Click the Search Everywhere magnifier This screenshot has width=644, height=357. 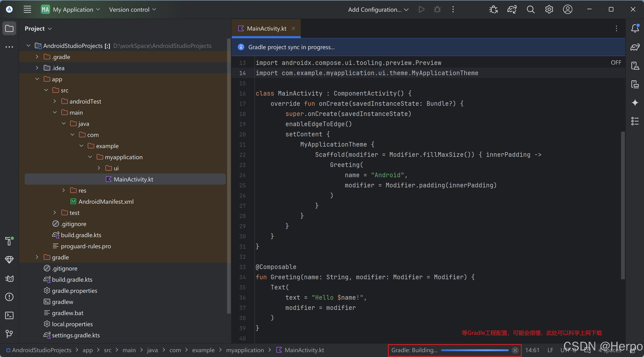click(x=531, y=9)
